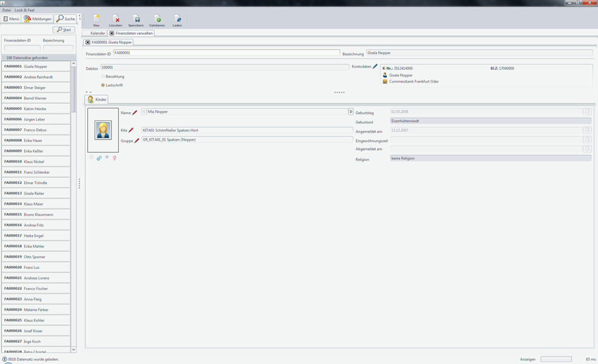Click the account holder person icon
598x364 pixels.
coord(385,75)
